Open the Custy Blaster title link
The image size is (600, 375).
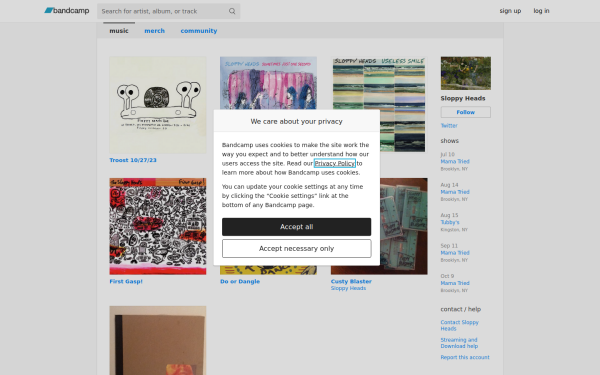pos(351,281)
